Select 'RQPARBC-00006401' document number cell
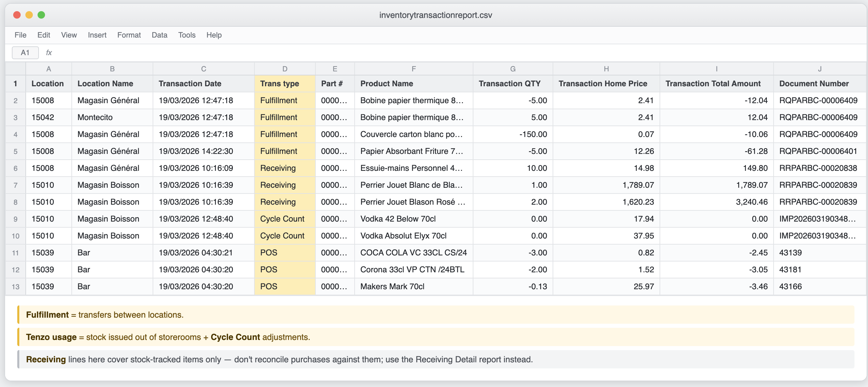The width and height of the screenshot is (868, 387). (820, 151)
